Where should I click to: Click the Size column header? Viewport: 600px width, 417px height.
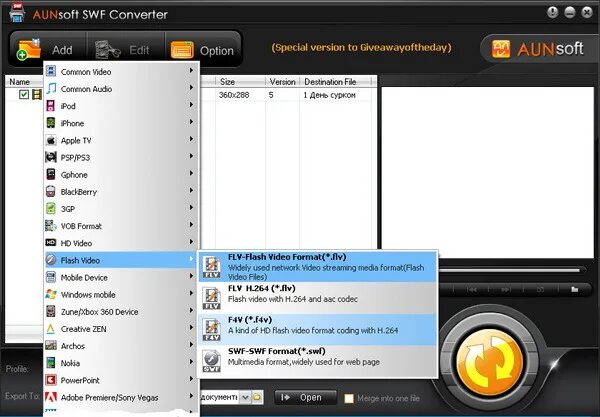click(x=240, y=81)
